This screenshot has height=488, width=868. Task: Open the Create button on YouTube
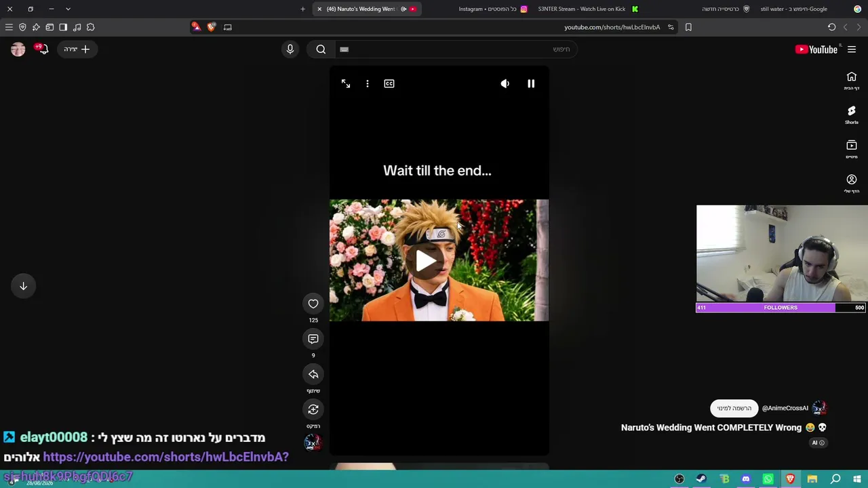76,49
